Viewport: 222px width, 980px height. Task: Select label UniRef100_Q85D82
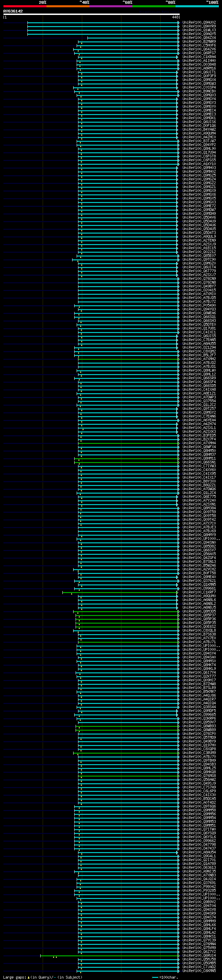coord(199,546)
